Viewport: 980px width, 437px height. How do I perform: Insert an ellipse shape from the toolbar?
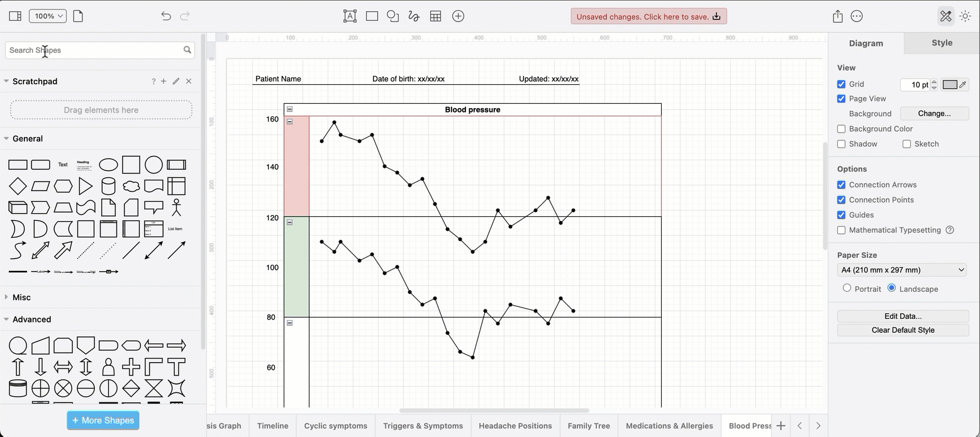[393, 16]
